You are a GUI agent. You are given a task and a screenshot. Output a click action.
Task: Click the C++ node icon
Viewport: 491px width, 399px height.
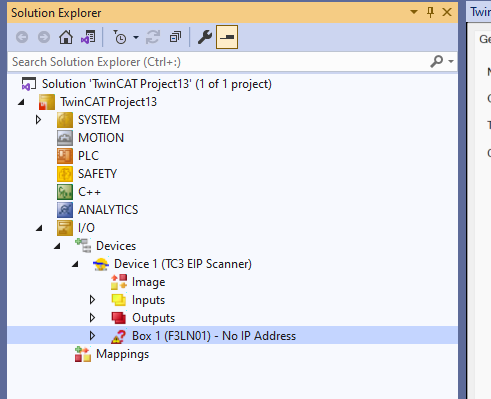tap(65, 192)
